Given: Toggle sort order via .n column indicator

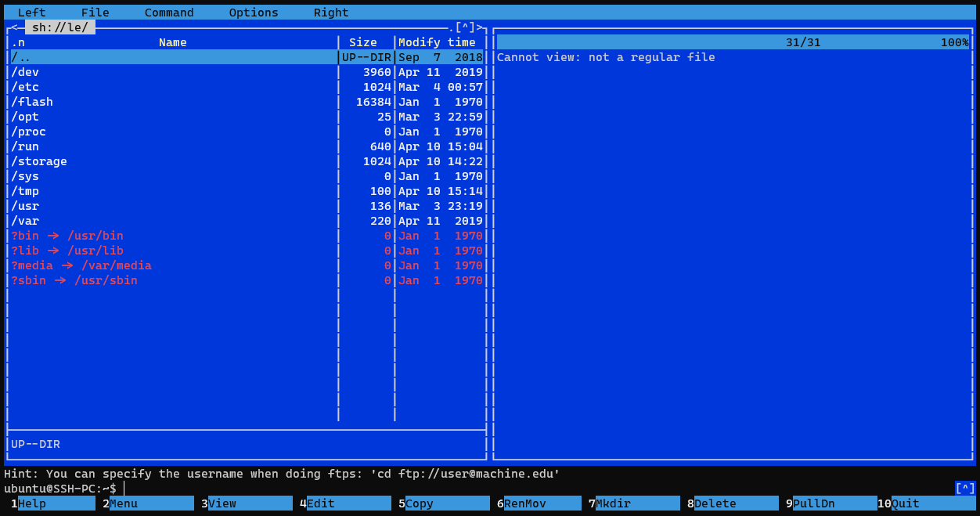Looking at the screenshot, I should [x=18, y=42].
